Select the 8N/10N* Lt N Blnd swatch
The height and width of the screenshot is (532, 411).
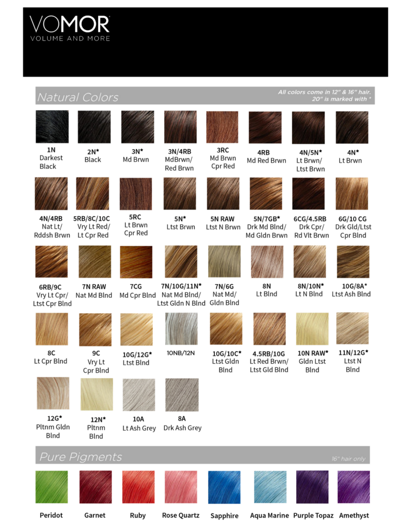click(x=310, y=262)
